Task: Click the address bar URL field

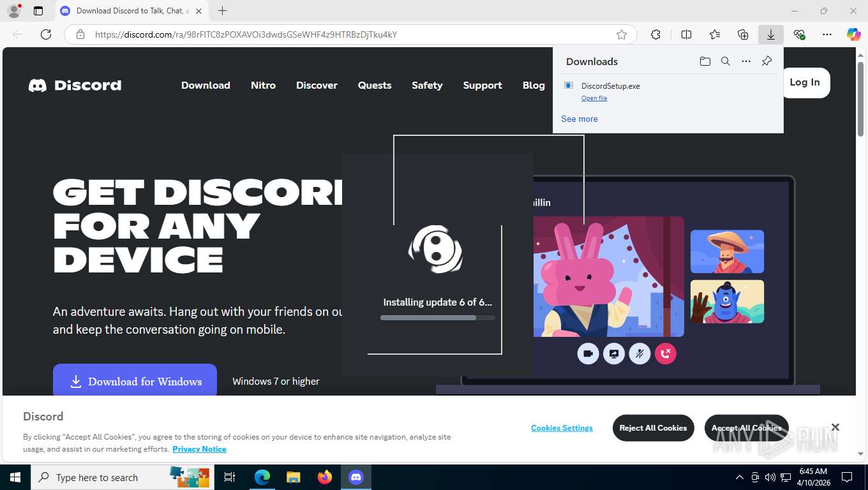Action: pos(351,34)
